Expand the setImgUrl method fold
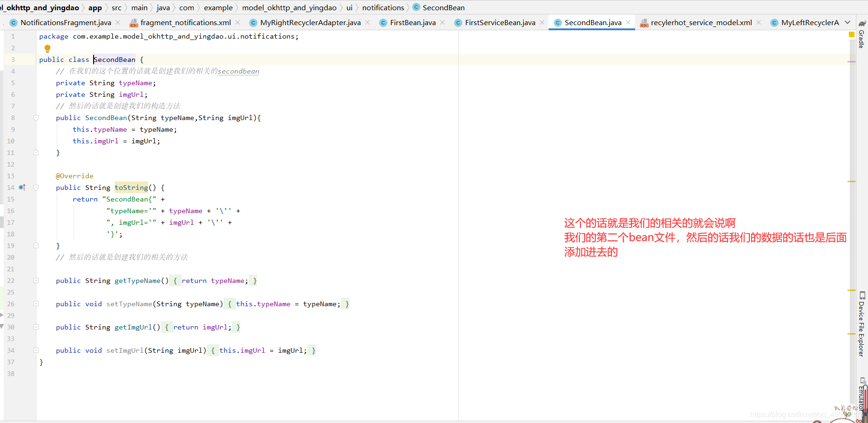 (x=36, y=350)
